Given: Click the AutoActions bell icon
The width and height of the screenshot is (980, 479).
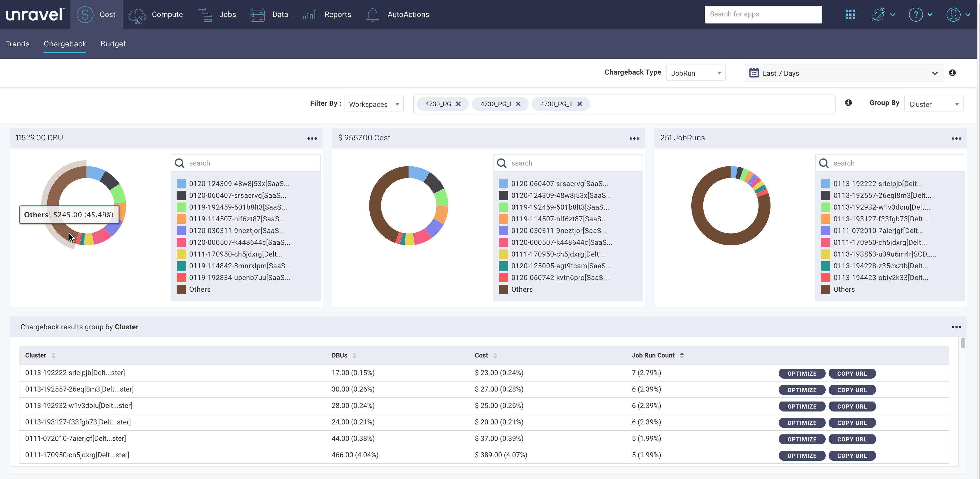Looking at the screenshot, I should (372, 15).
